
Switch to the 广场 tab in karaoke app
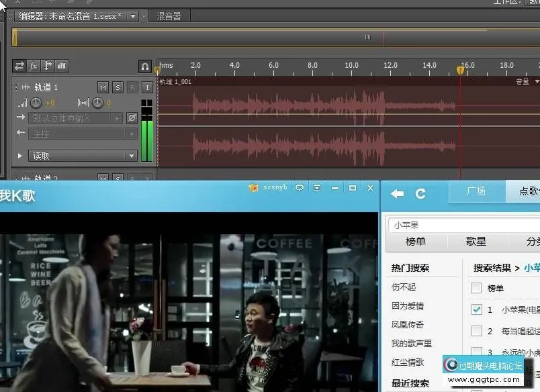tap(476, 191)
